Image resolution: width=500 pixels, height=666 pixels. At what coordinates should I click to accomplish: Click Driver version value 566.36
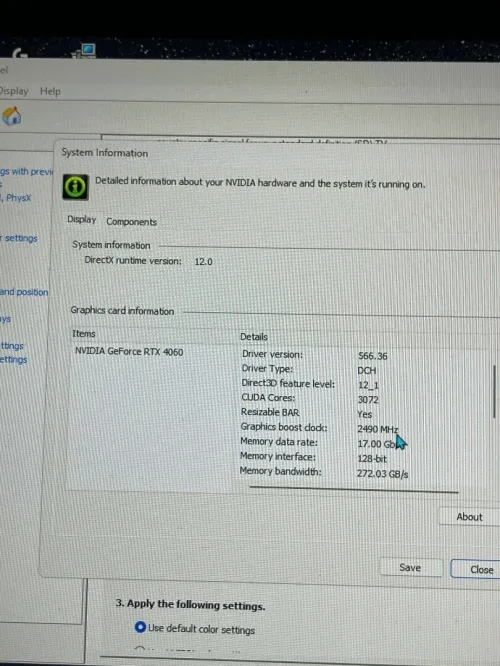(373, 356)
